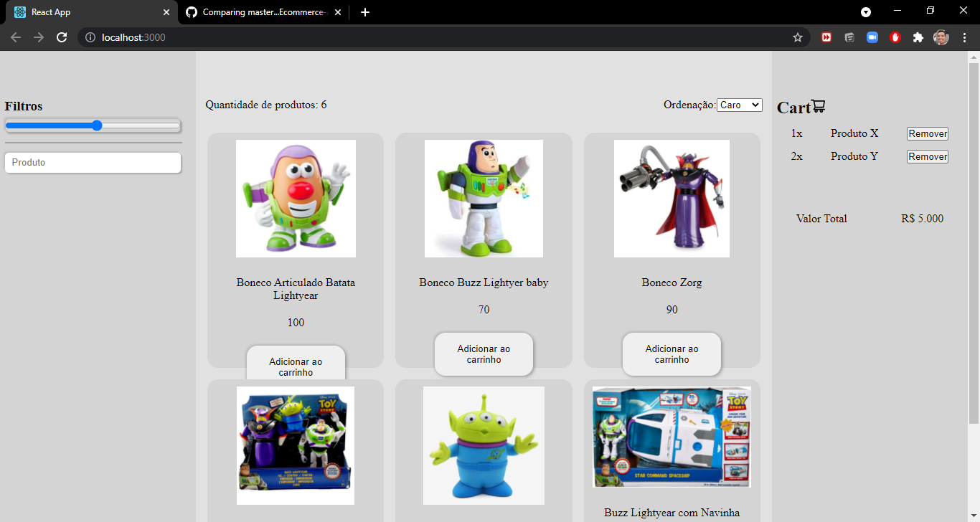
Task: Click the Boneco Buzz Lightyer baby name
Action: 484,283
